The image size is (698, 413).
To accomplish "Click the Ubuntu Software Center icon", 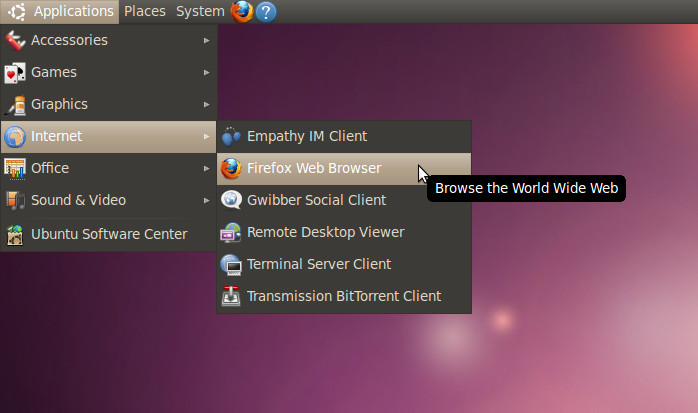I will [x=15, y=234].
